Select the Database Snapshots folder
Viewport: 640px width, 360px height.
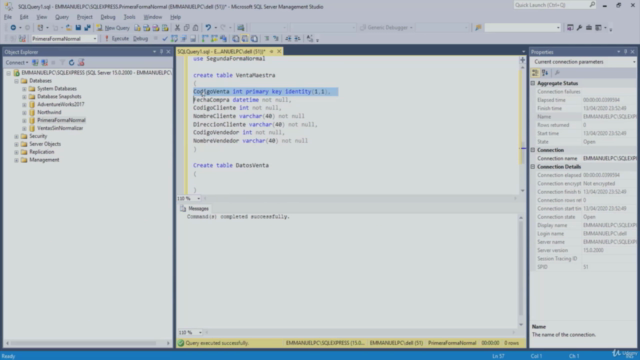coord(59,97)
